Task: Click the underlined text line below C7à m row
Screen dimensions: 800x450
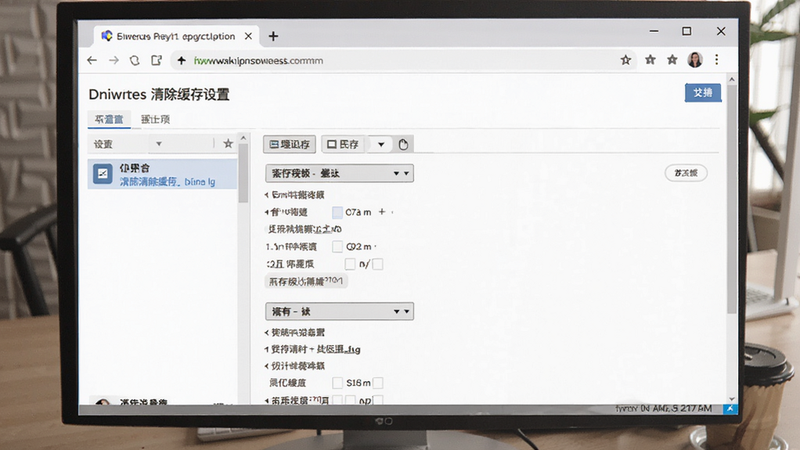Action: [305, 229]
